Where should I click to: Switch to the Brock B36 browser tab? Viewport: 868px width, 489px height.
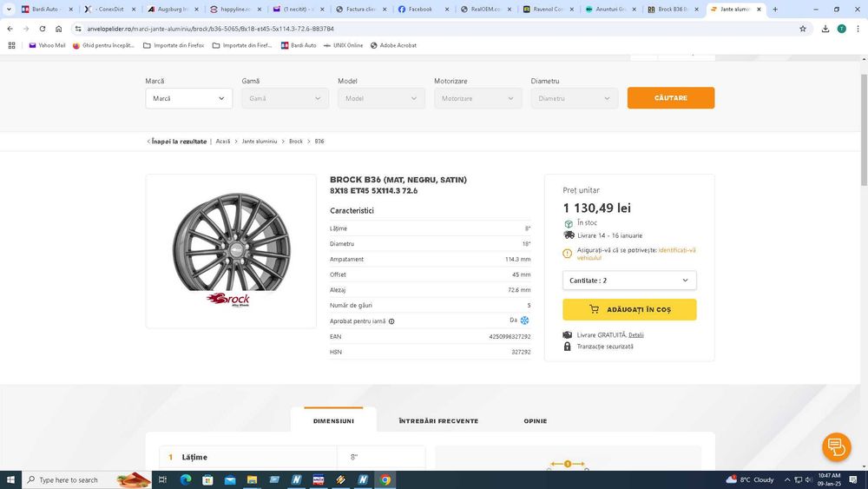(x=672, y=10)
